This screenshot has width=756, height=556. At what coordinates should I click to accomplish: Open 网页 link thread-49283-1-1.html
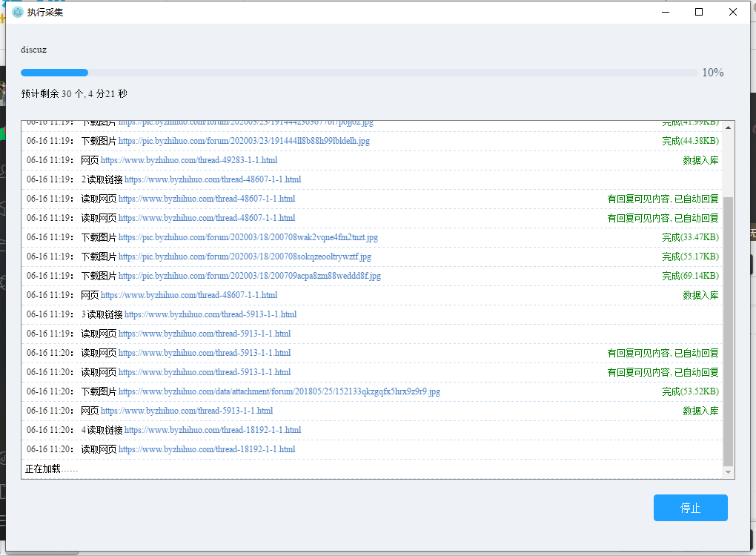(189, 160)
